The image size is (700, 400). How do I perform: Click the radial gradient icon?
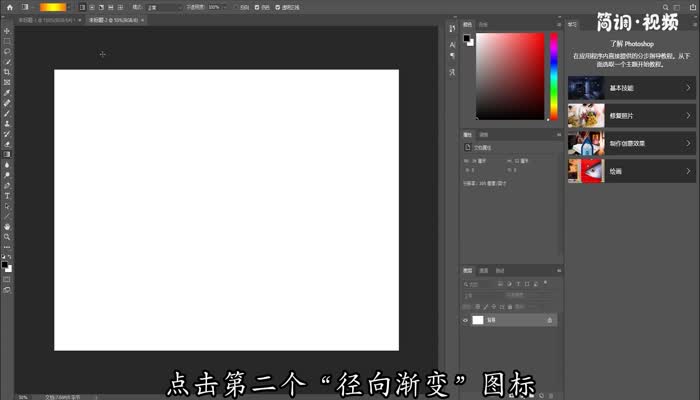coord(91,7)
